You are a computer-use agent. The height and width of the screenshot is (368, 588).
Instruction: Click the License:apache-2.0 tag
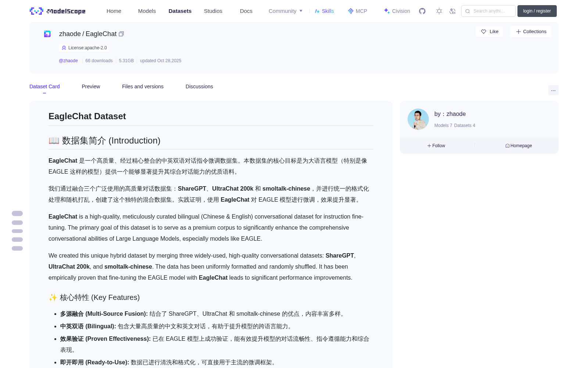click(84, 48)
